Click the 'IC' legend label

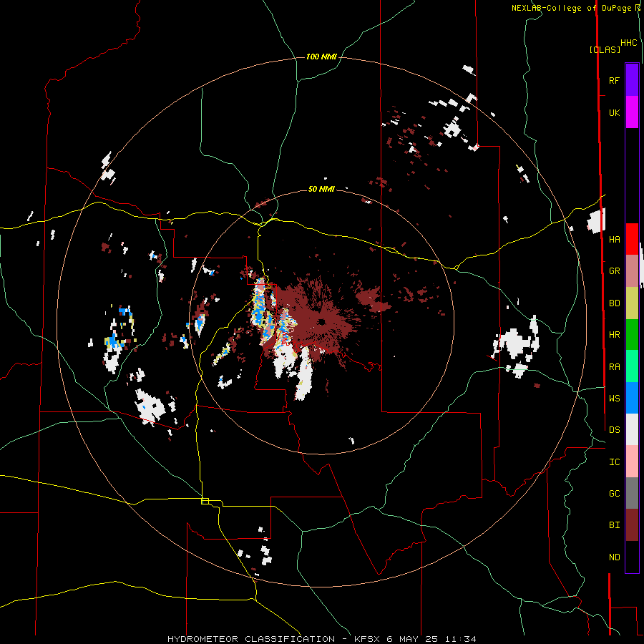click(x=614, y=462)
